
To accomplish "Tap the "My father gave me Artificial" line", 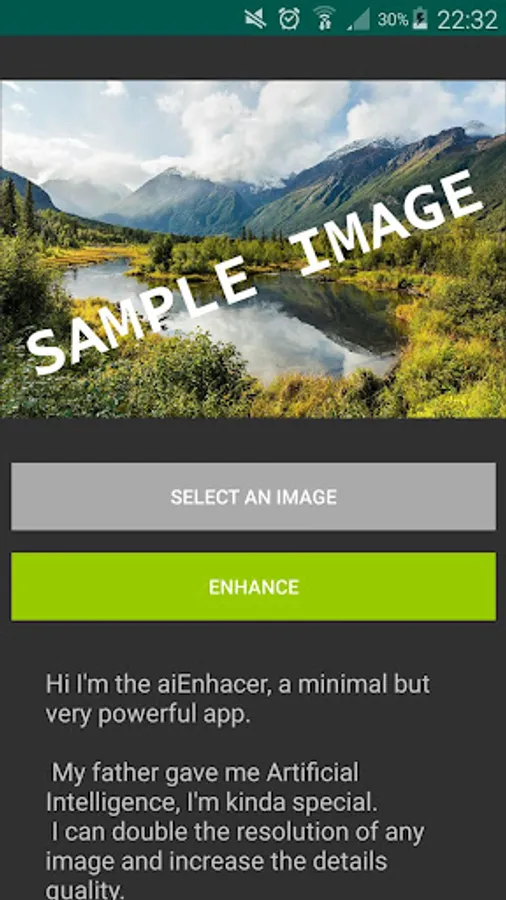I will tap(205, 773).
